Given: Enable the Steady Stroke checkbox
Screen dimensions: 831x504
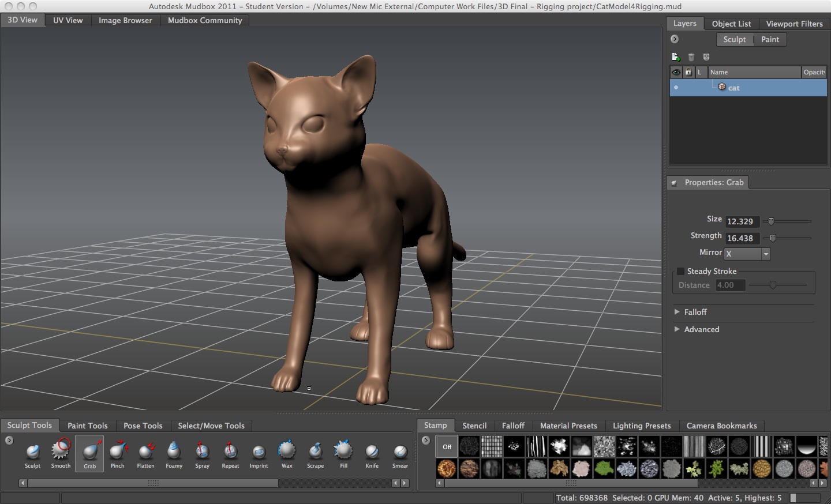Looking at the screenshot, I should click(x=680, y=271).
